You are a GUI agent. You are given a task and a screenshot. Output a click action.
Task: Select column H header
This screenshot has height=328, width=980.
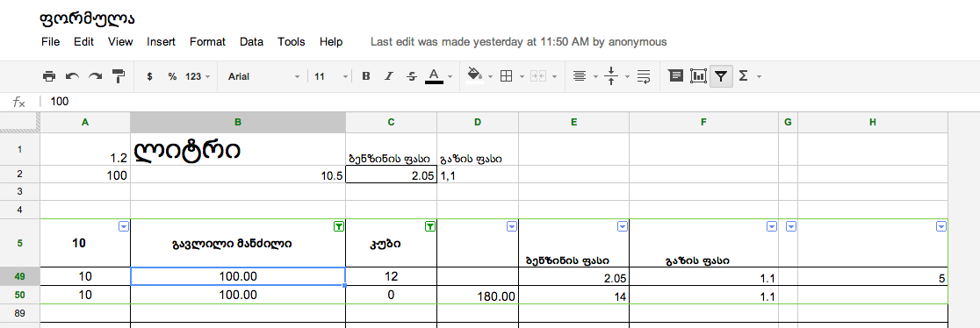point(873,123)
